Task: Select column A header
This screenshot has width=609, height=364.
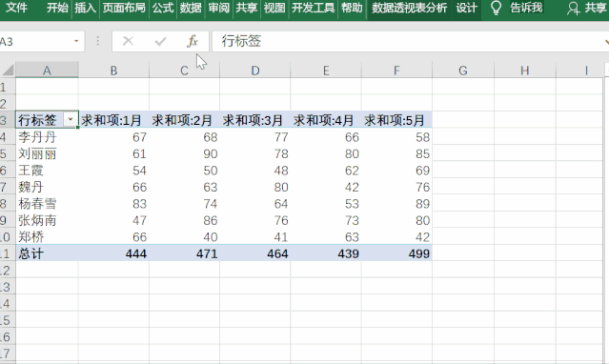Action: 47,71
